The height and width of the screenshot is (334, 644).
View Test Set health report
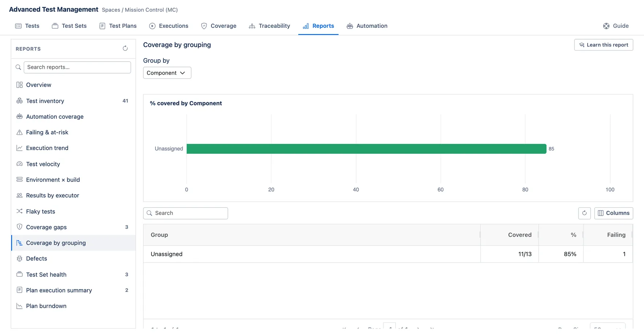click(73, 275)
